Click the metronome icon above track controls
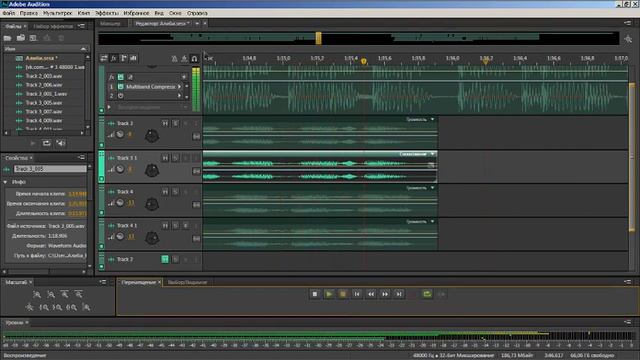 click(x=174, y=59)
